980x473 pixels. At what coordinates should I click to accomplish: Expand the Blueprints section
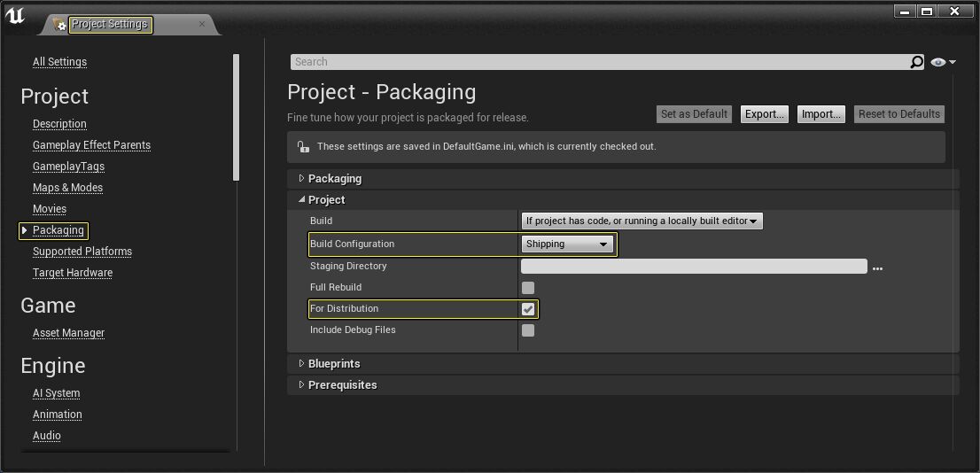click(x=302, y=364)
